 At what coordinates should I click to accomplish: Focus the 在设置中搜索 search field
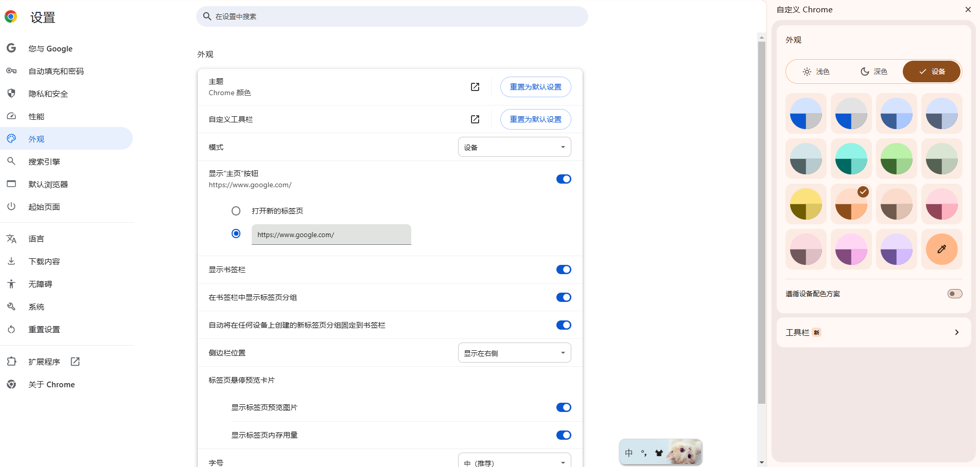(392, 16)
